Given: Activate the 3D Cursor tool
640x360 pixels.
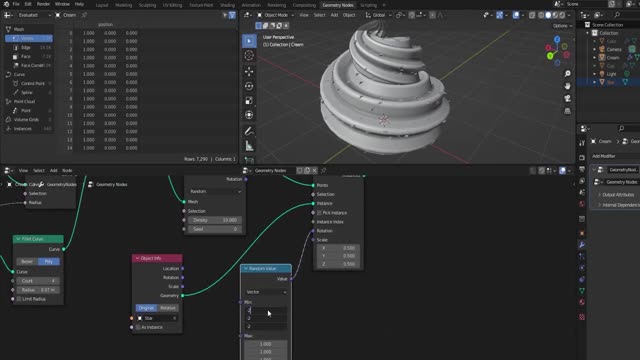Looking at the screenshot, I should coord(249,55).
